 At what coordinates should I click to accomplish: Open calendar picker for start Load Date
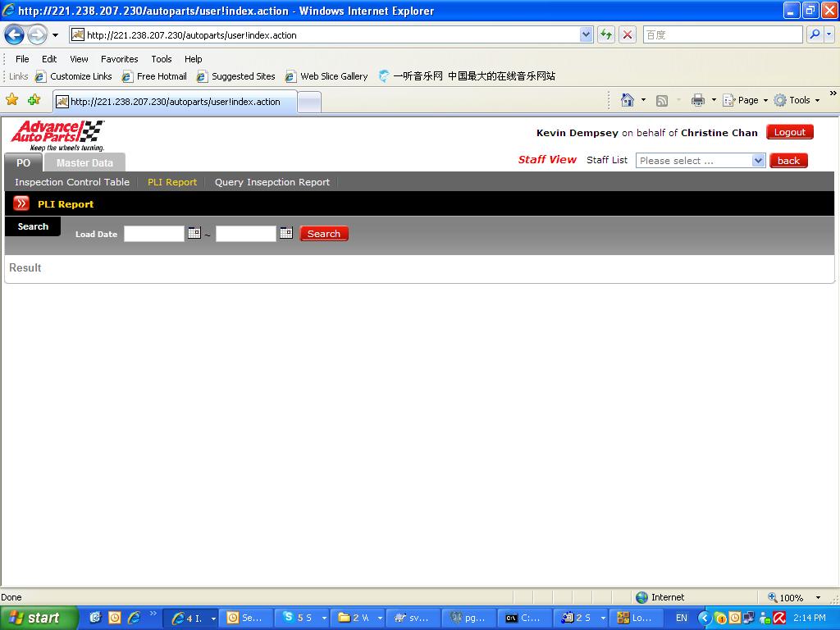[194, 233]
